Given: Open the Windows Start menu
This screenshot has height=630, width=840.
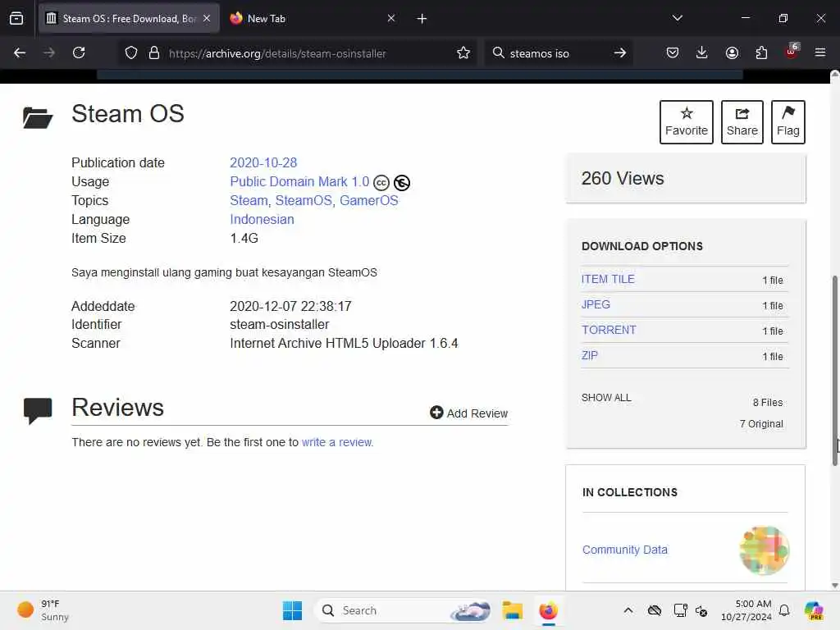Looking at the screenshot, I should [x=292, y=610].
